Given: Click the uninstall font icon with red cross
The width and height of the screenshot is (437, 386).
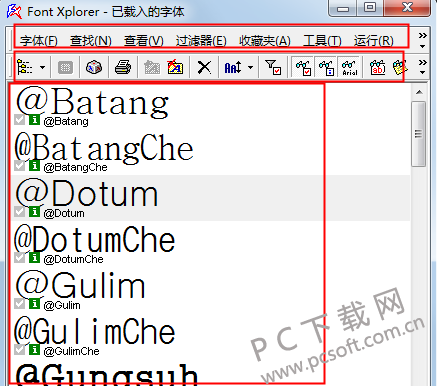Looking at the screenshot, I should (175, 67).
